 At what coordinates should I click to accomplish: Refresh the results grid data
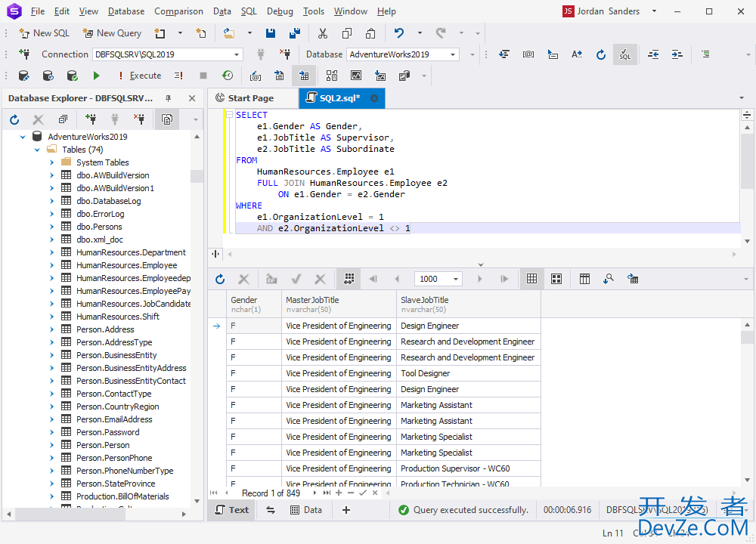click(x=220, y=279)
